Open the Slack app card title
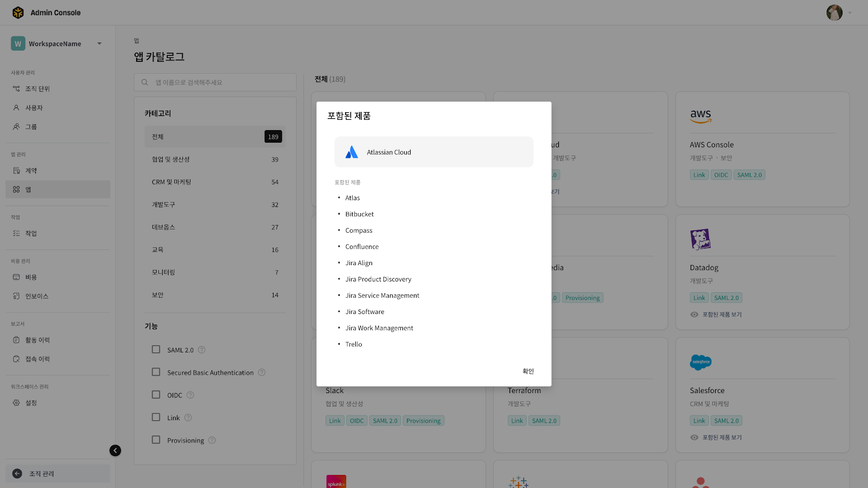This screenshot has height=488, width=868. click(335, 390)
